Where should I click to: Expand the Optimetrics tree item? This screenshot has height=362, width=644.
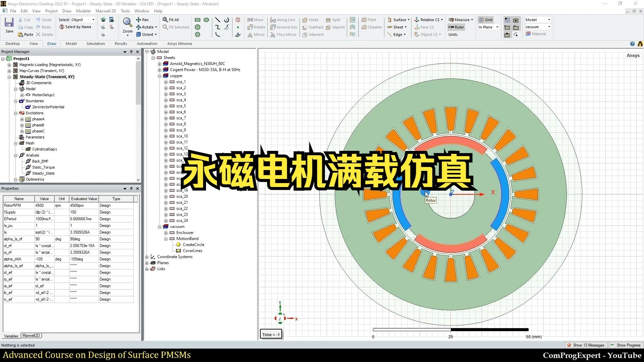point(15,179)
